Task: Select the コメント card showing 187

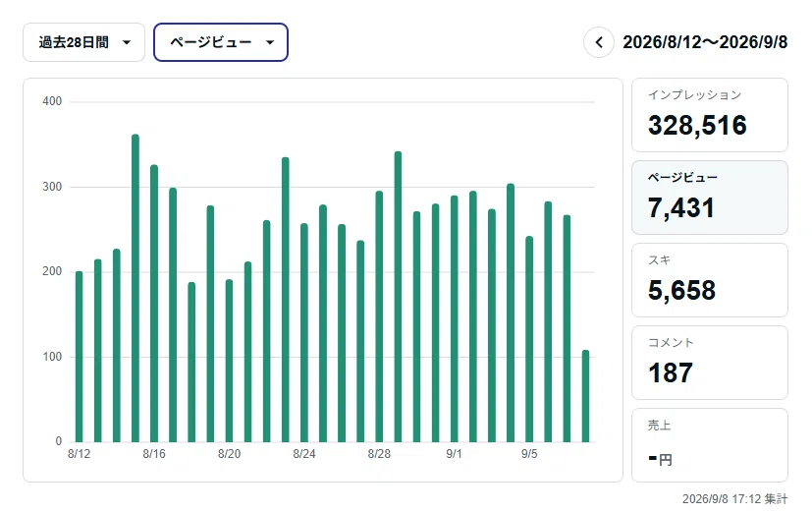Action: pyautogui.click(x=710, y=363)
